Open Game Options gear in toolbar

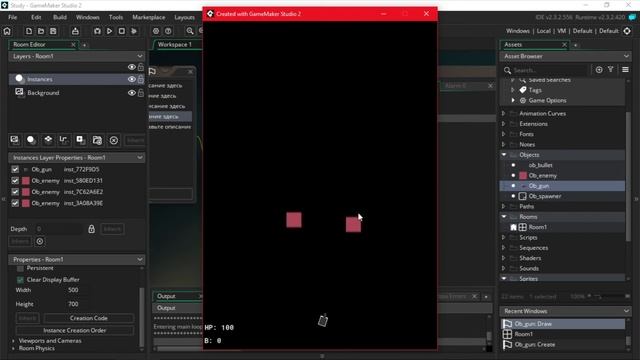click(156, 31)
